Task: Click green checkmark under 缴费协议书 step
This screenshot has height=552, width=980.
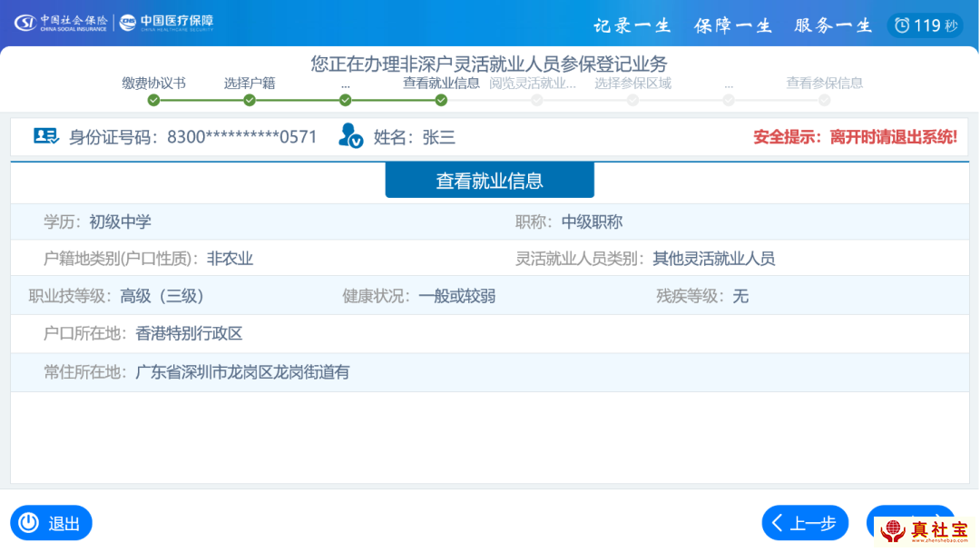Action: point(153,100)
